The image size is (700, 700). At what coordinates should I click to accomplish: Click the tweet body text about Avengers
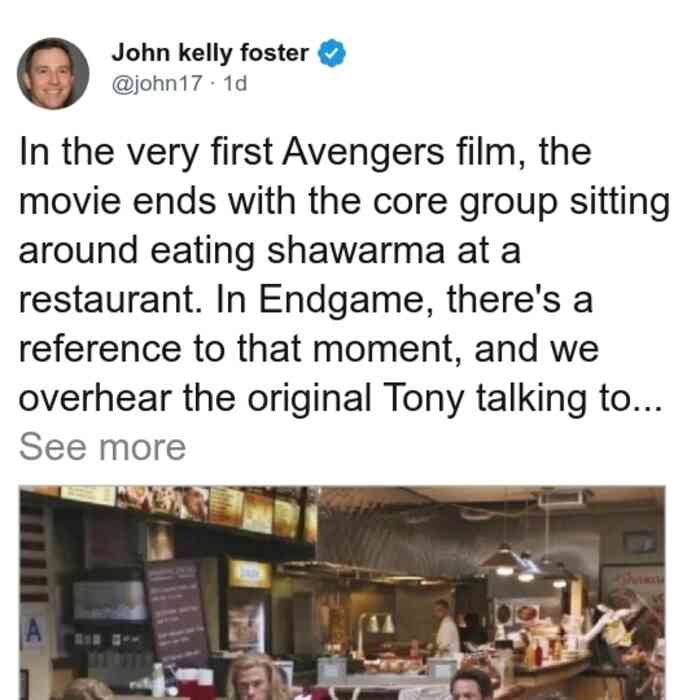click(344, 275)
